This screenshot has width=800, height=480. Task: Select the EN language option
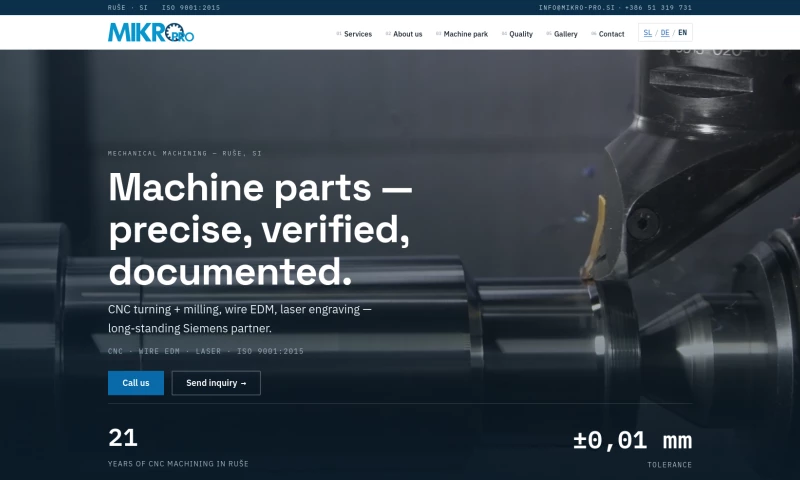tap(683, 33)
